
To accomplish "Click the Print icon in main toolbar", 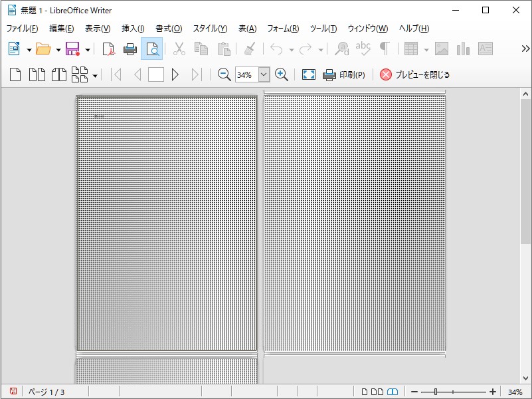I will (130, 49).
